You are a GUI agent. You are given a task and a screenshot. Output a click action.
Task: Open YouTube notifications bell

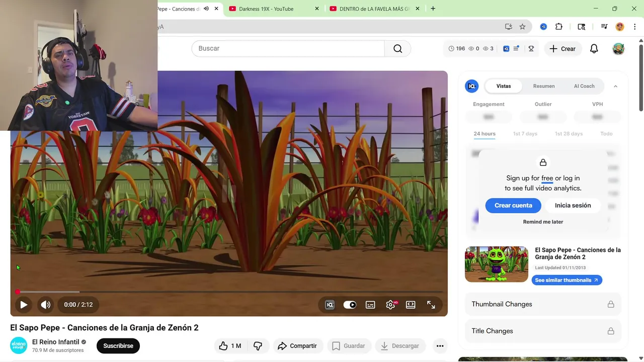coord(594,49)
